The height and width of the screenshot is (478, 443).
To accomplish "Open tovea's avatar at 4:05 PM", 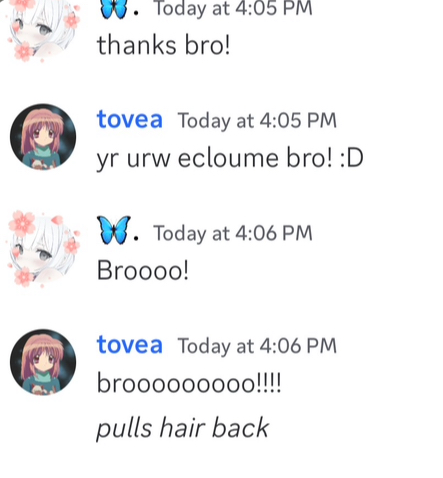I will point(43,137).
